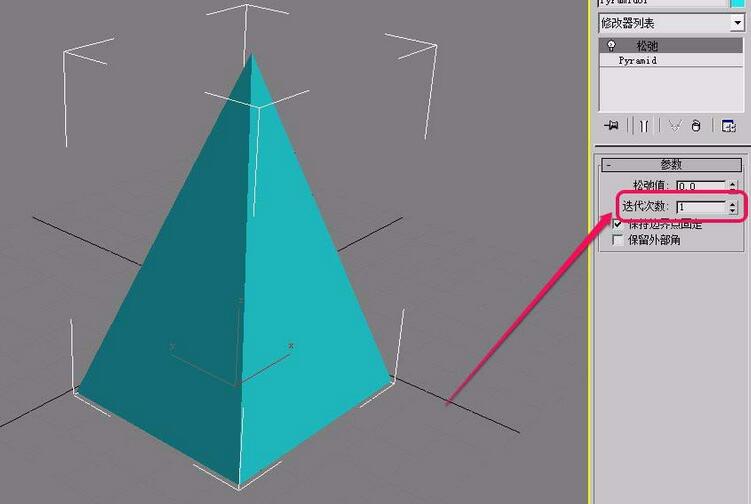Toggle 保持边界点固定 checkbox

pyautogui.click(x=618, y=224)
